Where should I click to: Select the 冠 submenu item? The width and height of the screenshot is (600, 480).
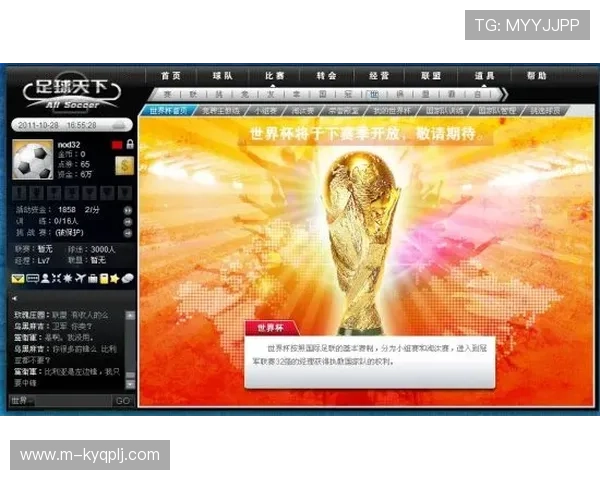[348, 94]
